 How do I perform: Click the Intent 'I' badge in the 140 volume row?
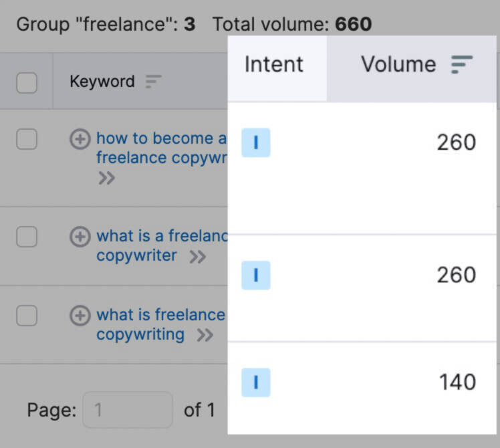click(256, 382)
